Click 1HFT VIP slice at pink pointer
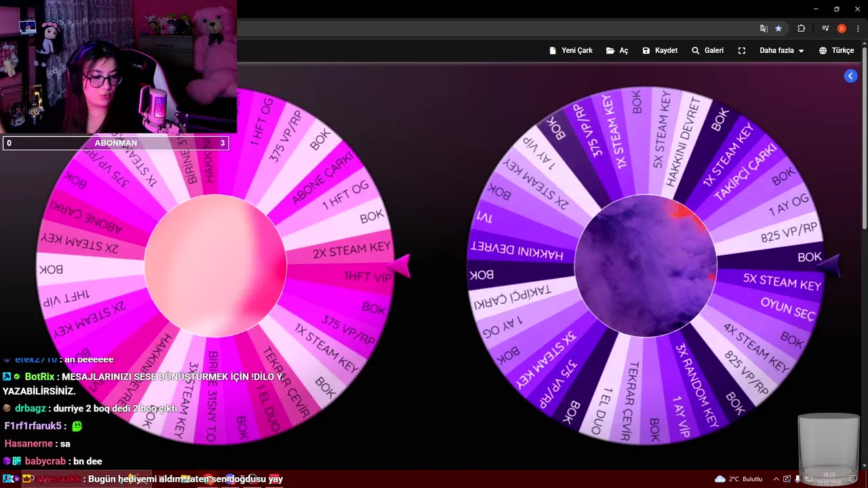868x488 pixels. click(366, 276)
